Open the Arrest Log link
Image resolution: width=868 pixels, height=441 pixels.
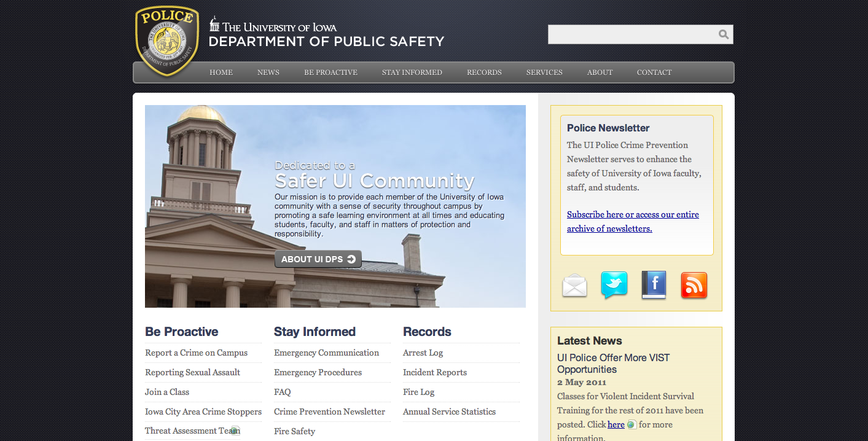point(423,353)
